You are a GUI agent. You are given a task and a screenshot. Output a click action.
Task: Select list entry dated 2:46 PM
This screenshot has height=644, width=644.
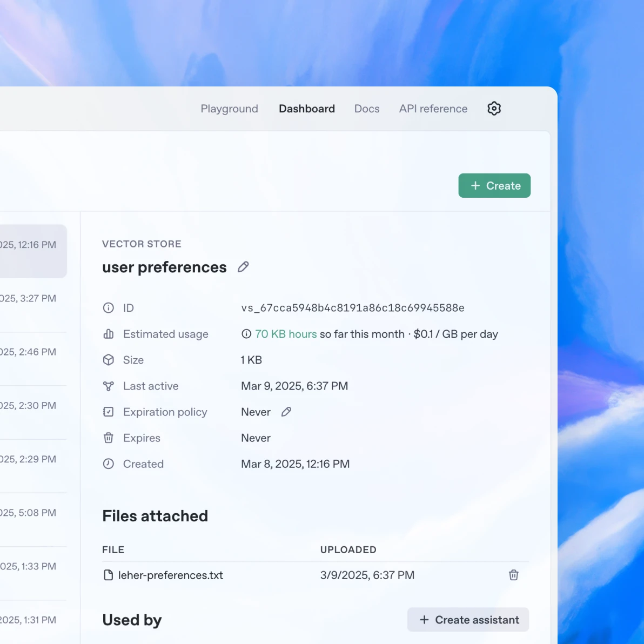(x=33, y=359)
